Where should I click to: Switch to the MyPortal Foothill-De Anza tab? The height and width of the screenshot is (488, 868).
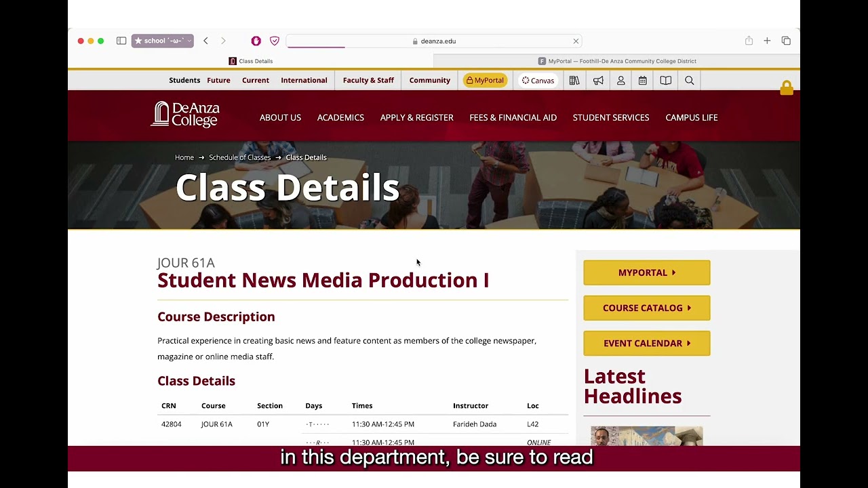[x=617, y=61]
